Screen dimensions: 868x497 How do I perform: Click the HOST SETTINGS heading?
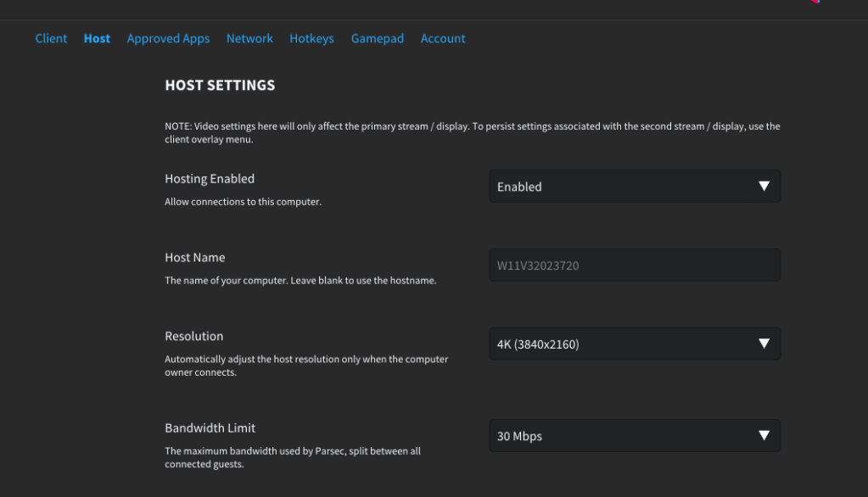(x=220, y=85)
